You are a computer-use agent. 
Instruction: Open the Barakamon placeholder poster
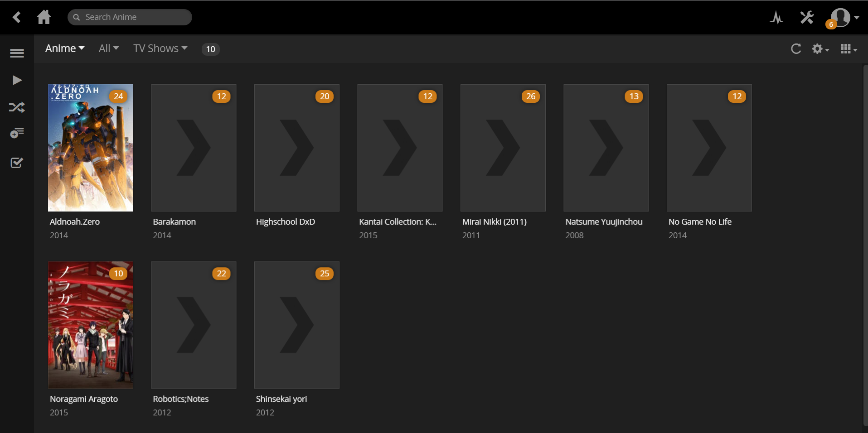click(x=194, y=148)
